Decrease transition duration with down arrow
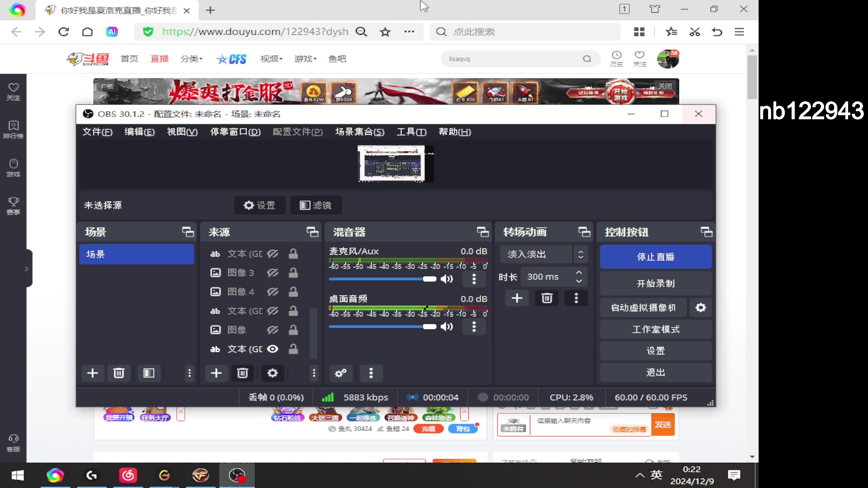This screenshot has height=488, width=868. point(579,281)
